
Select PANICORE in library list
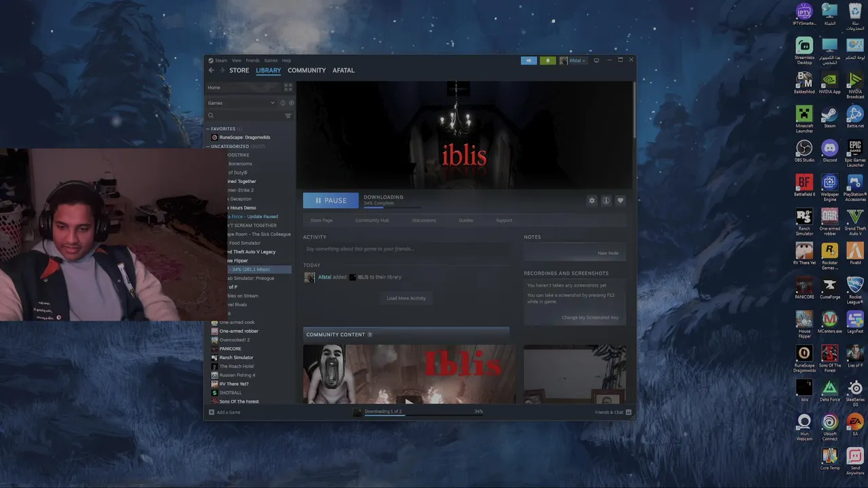pos(230,348)
